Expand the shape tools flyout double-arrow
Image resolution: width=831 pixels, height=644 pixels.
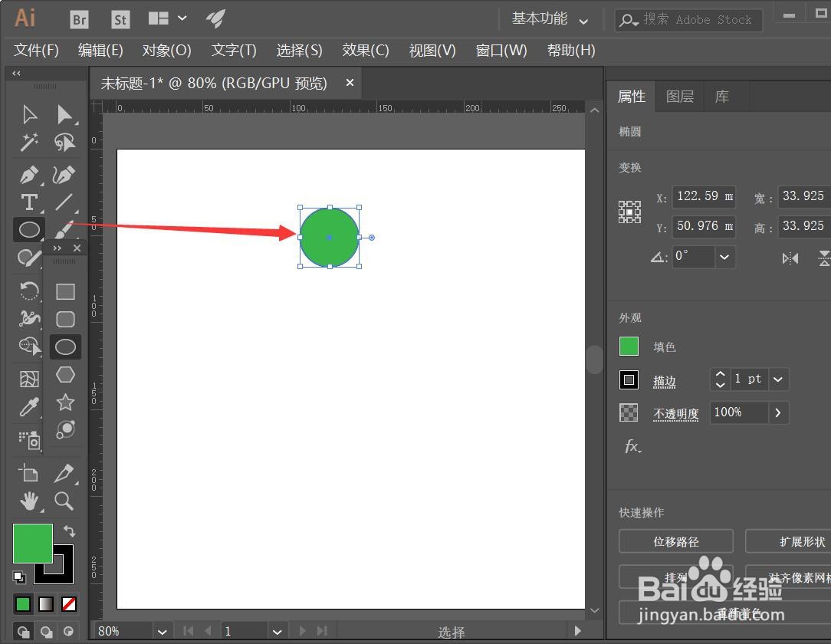tap(57, 248)
